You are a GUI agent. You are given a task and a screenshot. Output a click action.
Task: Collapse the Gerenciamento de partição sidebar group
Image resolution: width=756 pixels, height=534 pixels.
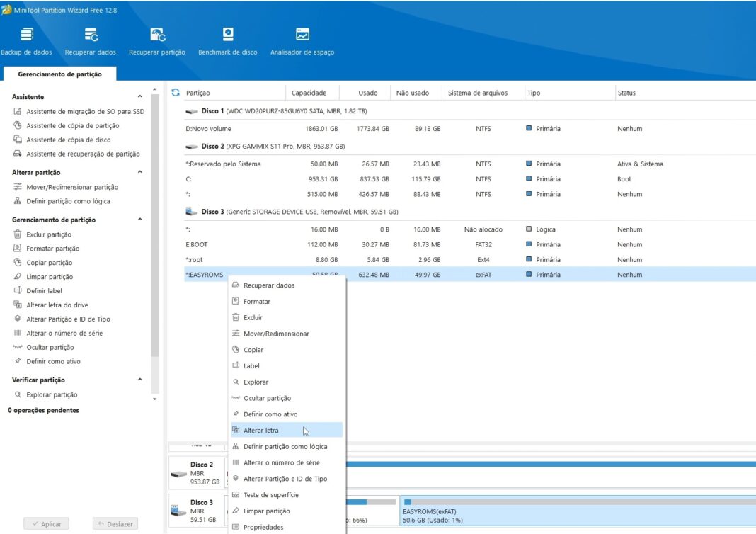(x=139, y=220)
